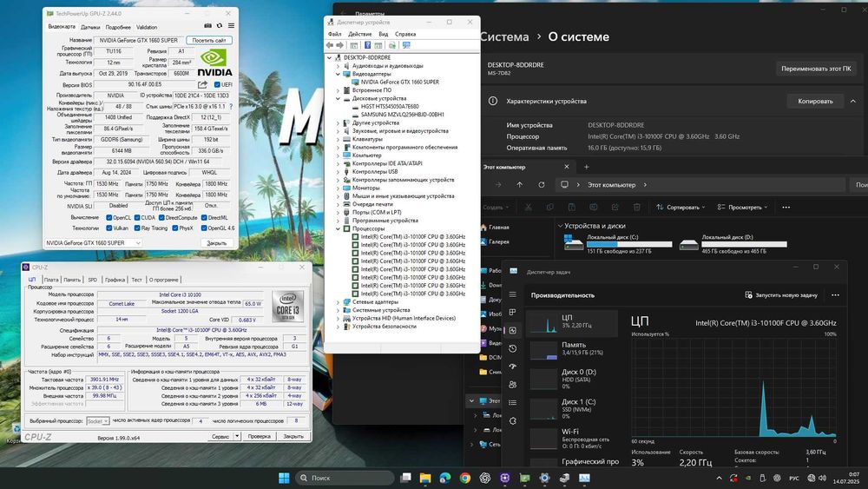Collapse the Видеоадаптеры node in Device Manager

(338, 74)
